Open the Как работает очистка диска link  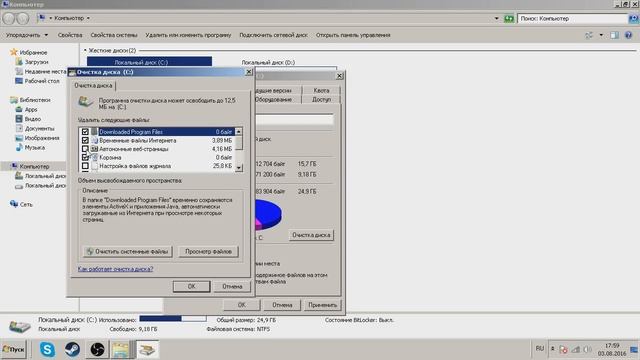tap(115, 269)
